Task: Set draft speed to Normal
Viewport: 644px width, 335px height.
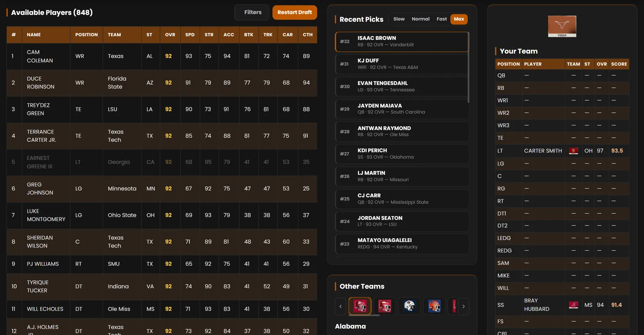Action: point(421,19)
